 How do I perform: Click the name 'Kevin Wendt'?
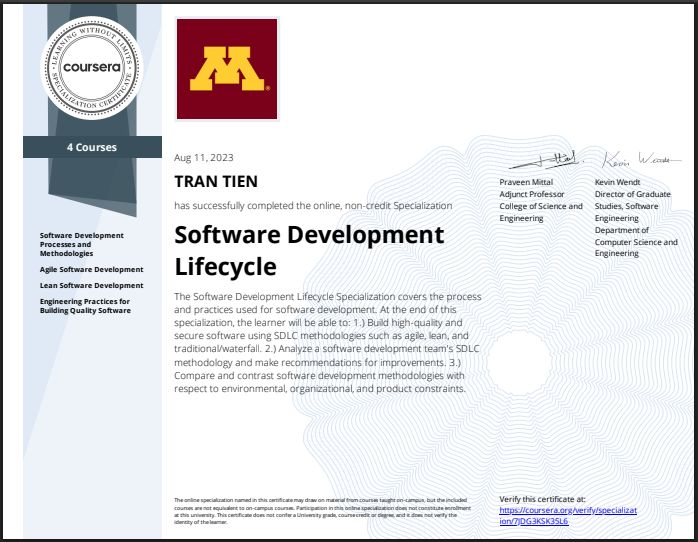[x=617, y=182]
